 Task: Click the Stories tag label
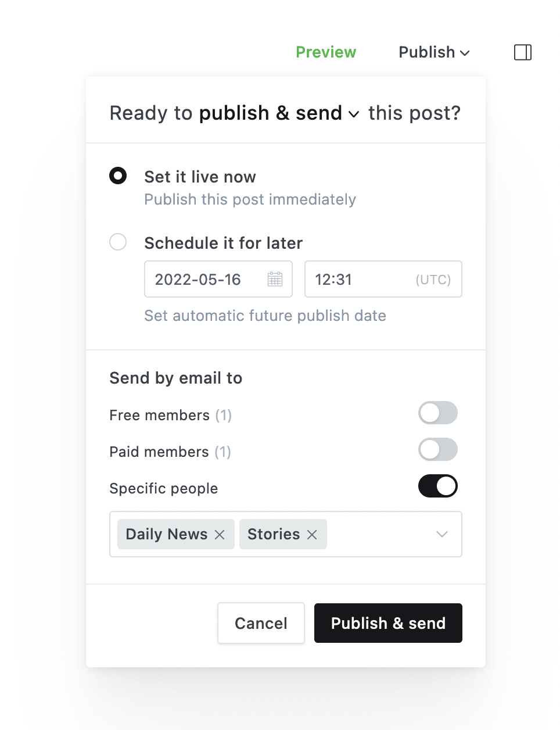[x=274, y=535]
